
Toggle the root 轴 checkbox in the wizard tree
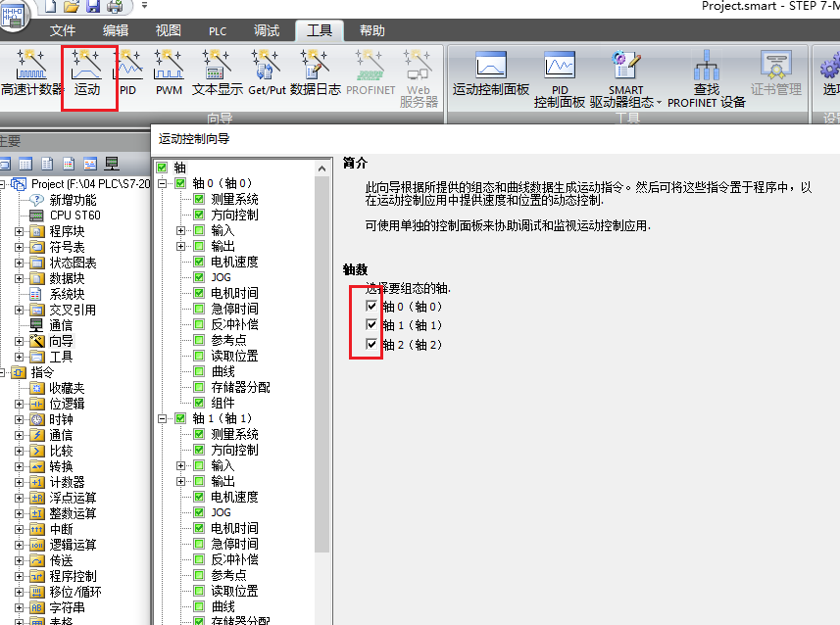162,168
